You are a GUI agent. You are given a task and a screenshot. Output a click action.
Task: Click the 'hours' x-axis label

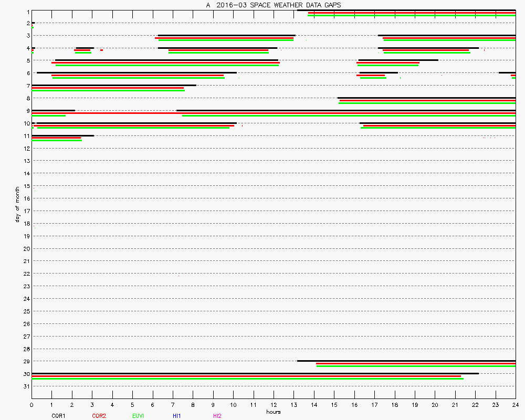[x=274, y=412]
